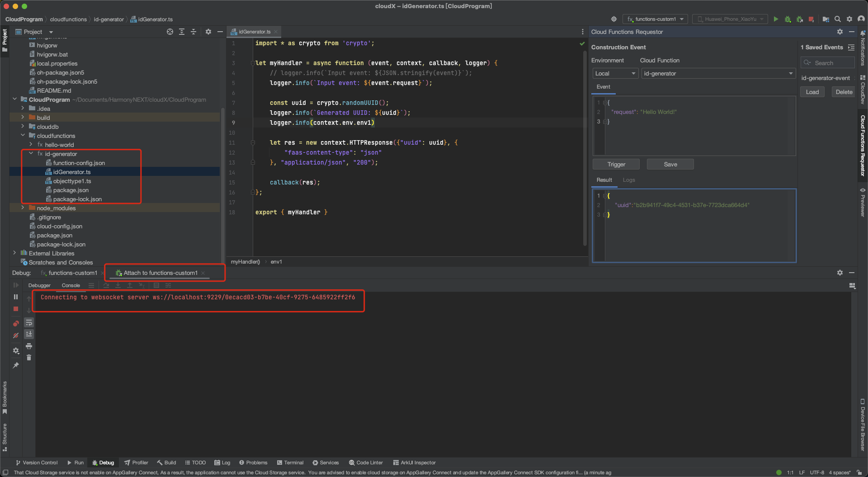Open Environment Local dropdown
This screenshot has height=477, width=868.
point(615,73)
